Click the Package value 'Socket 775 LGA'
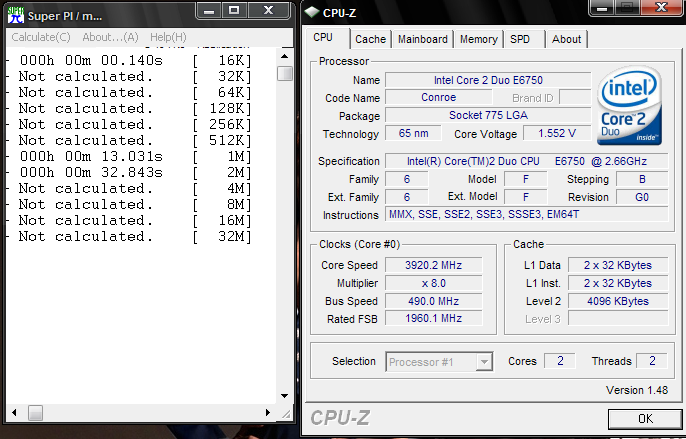Image resolution: width=686 pixels, height=439 pixels. coord(488,115)
